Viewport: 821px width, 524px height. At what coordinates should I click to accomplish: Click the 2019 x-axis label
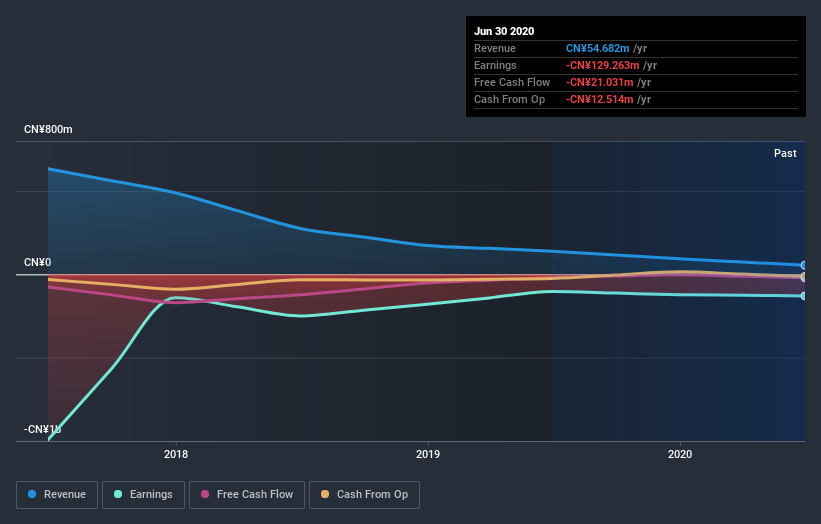coord(428,454)
